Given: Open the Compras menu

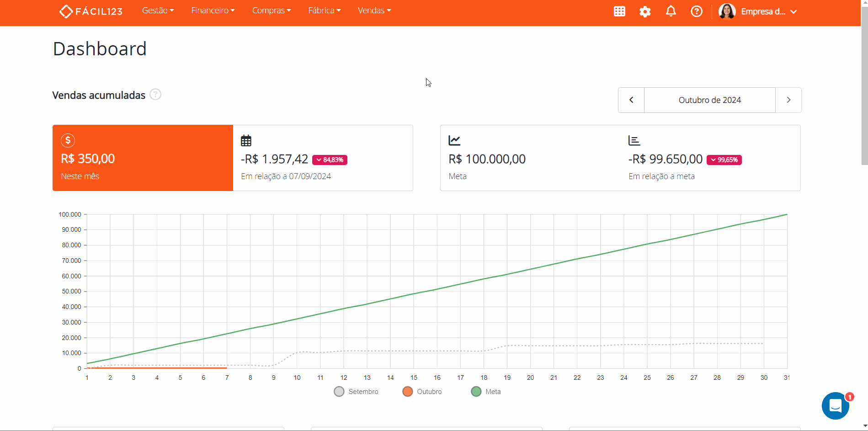Looking at the screenshot, I should [x=271, y=11].
